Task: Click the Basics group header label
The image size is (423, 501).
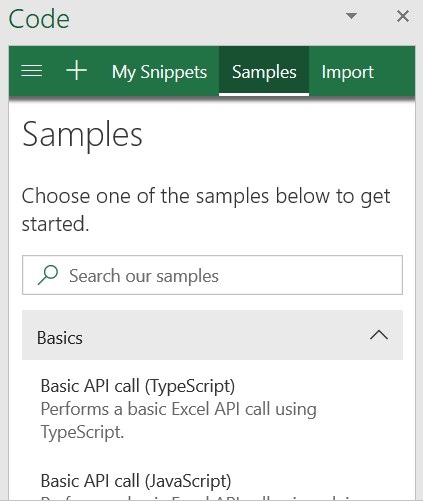Action: tap(60, 338)
